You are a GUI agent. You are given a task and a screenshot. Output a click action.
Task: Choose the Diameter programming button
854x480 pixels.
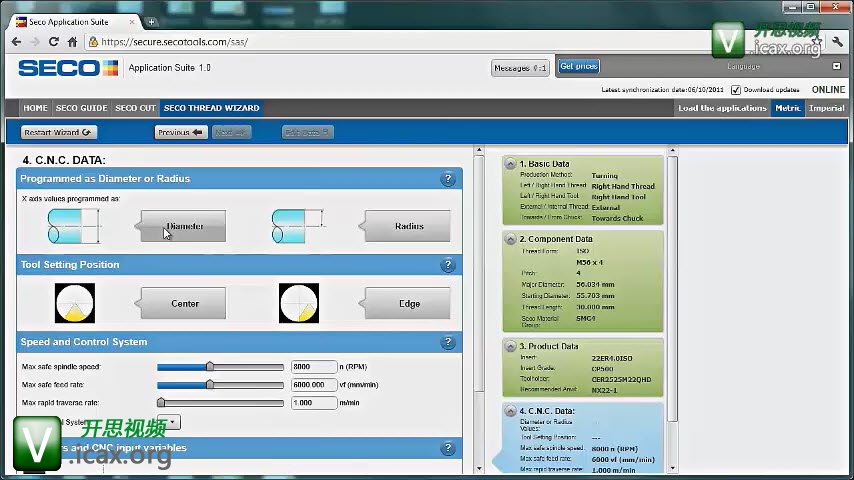(x=184, y=226)
